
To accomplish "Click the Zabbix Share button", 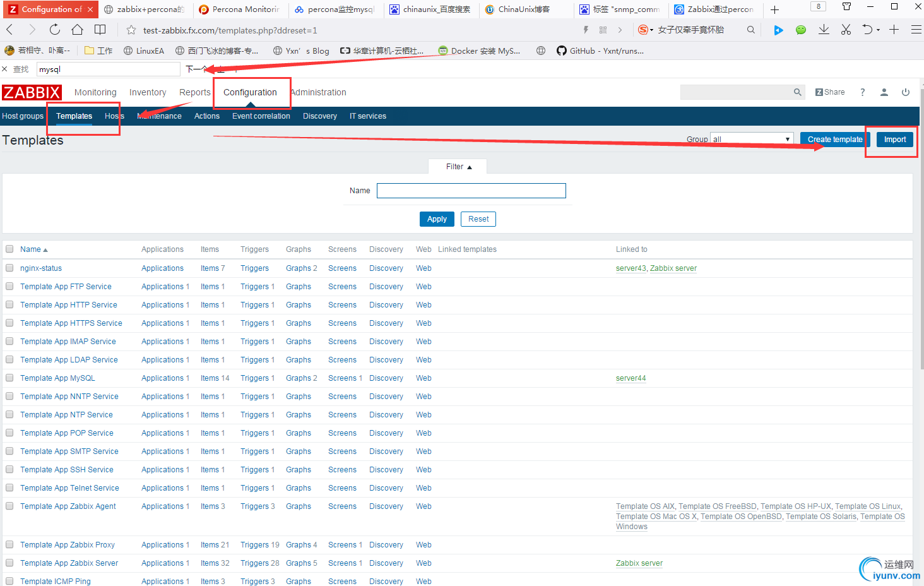I will click(x=830, y=92).
